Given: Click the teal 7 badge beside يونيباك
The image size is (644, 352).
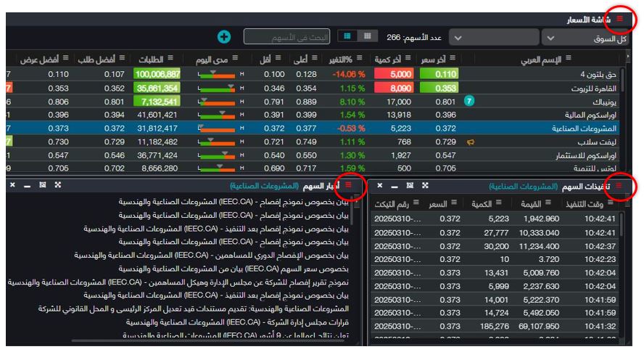Looking at the screenshot, I should (x=469, y=102).
